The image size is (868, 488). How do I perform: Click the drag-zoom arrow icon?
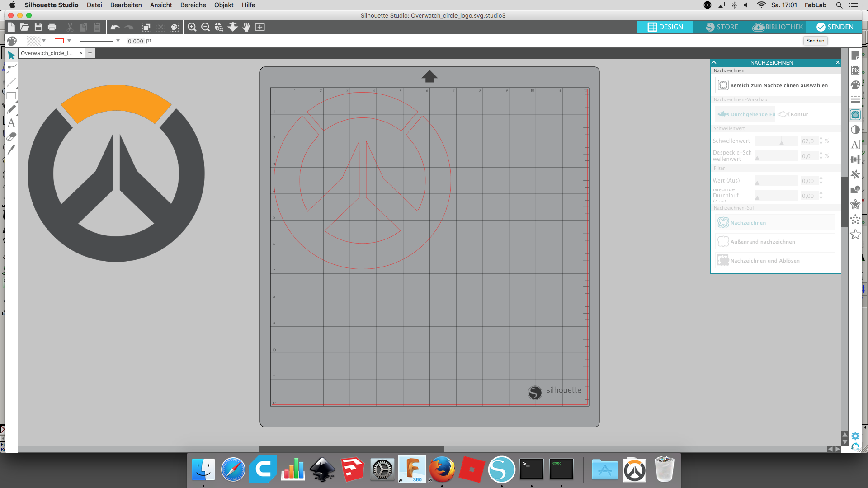tap(233, 27)
